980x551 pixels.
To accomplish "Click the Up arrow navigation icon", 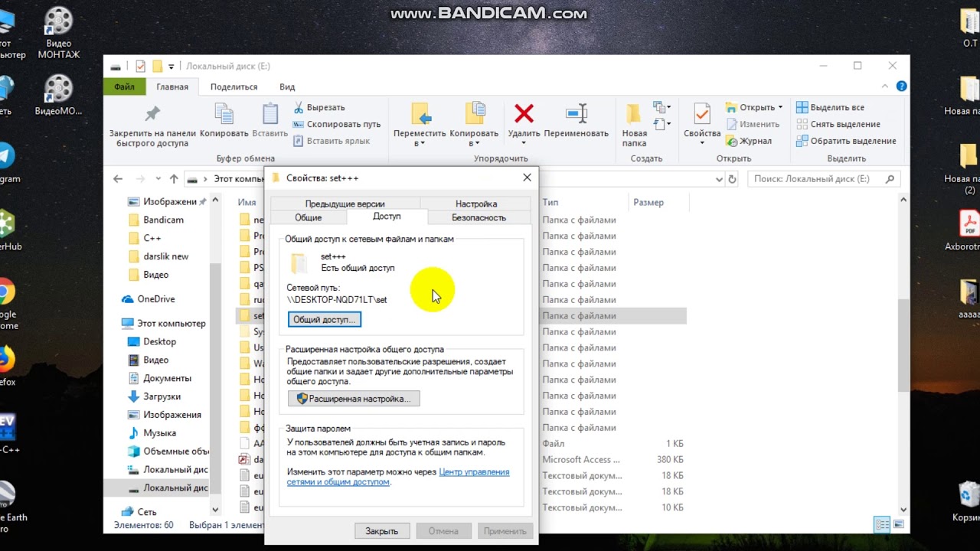I will [174, 179].
